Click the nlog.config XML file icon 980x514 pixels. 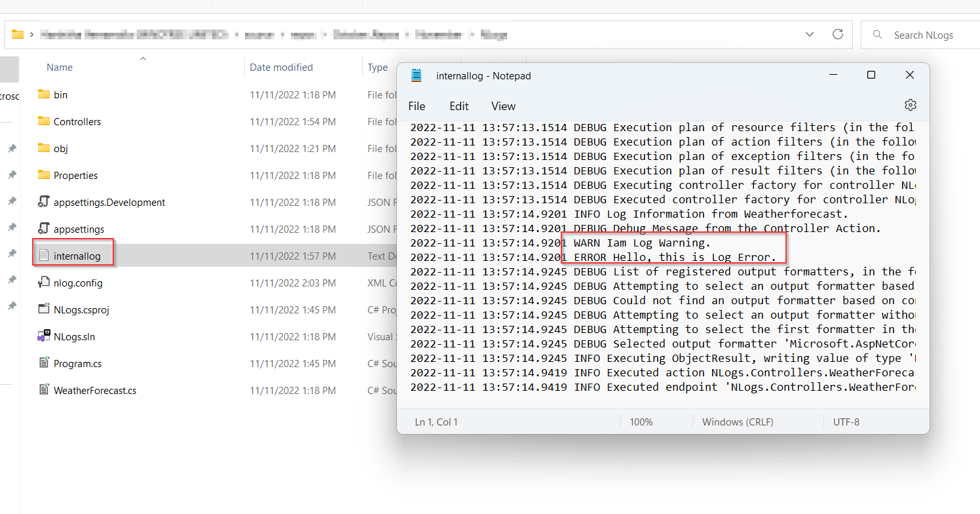coord(44,283)
